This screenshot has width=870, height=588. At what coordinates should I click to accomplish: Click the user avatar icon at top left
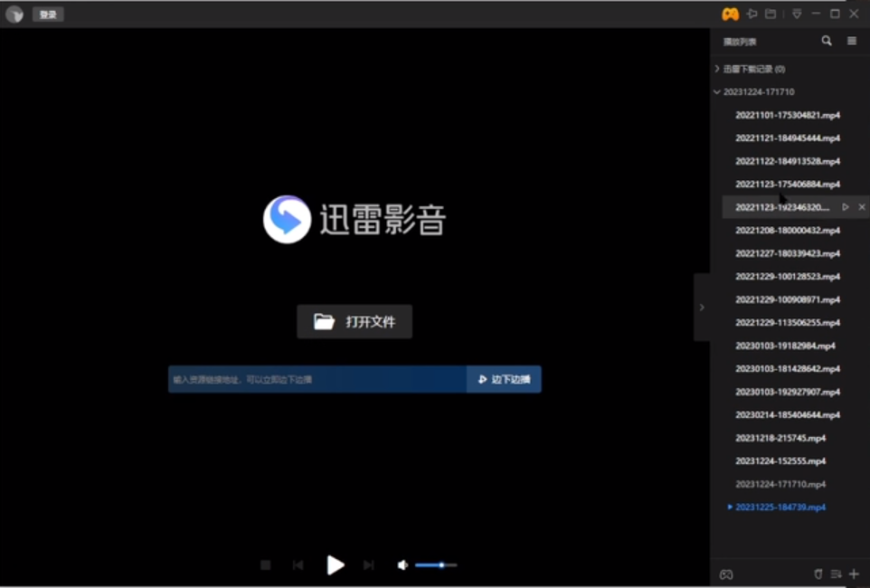coord(14,14)
